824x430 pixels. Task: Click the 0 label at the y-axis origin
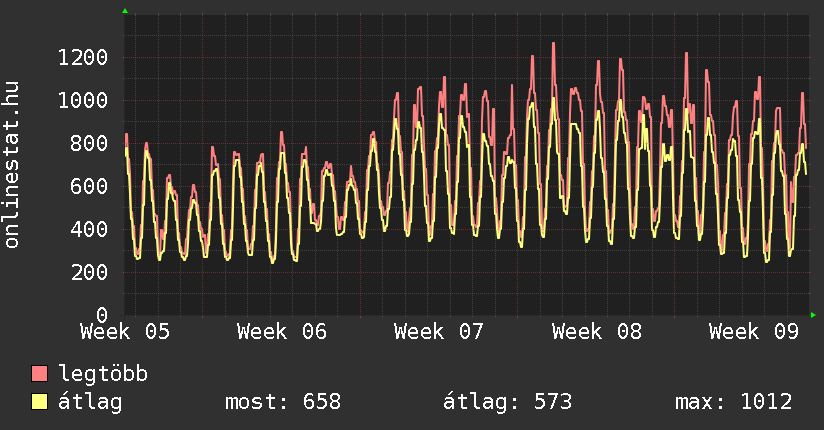click(x=101, y=315)
